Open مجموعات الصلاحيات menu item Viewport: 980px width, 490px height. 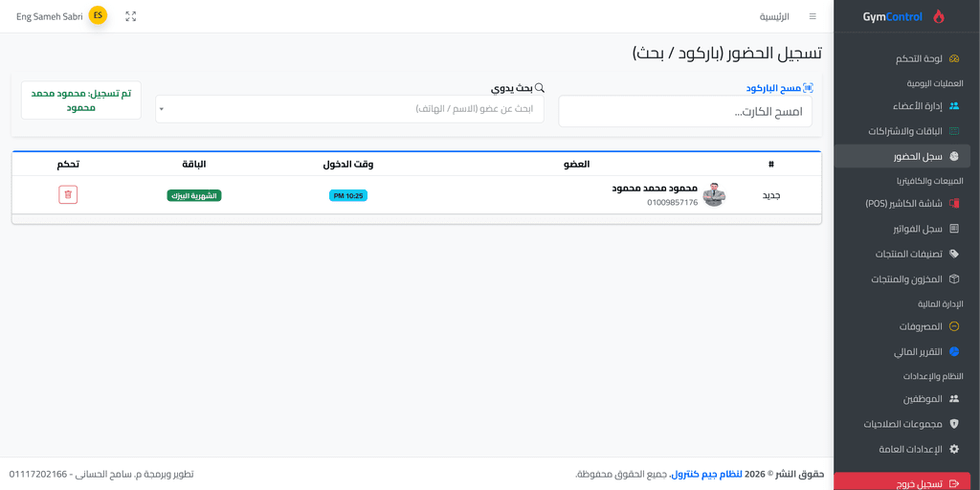point(902,424)
